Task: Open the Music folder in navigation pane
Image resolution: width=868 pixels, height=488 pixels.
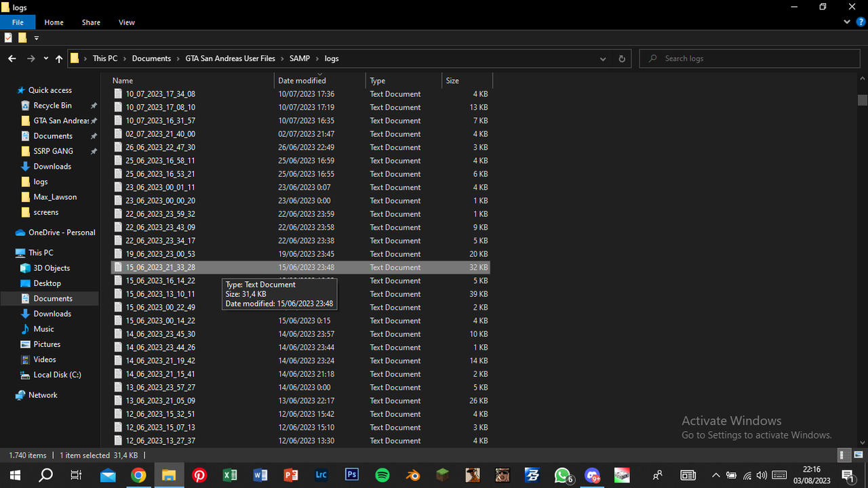Action: 43,329
